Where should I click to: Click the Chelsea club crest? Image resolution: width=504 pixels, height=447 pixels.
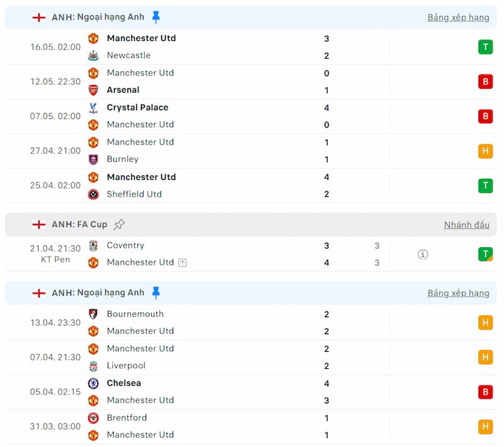93,383
